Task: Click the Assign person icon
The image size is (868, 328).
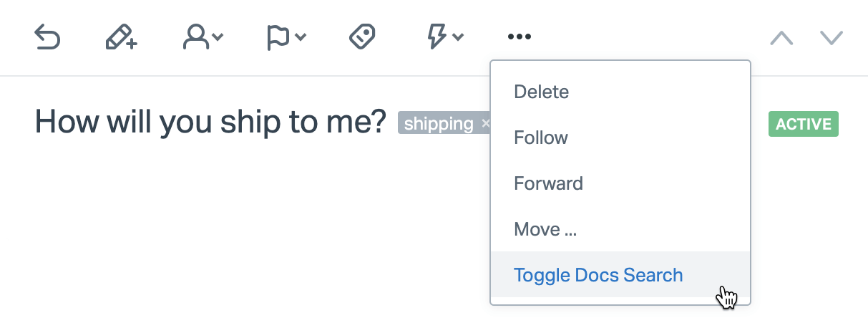Action: click(x=195, y=37)
